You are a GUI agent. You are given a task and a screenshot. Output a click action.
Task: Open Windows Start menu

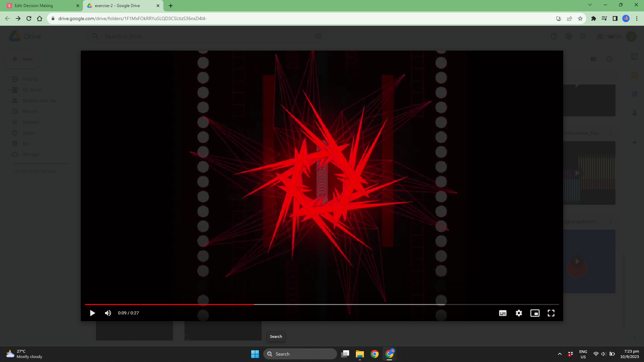(x=255, y=354)
